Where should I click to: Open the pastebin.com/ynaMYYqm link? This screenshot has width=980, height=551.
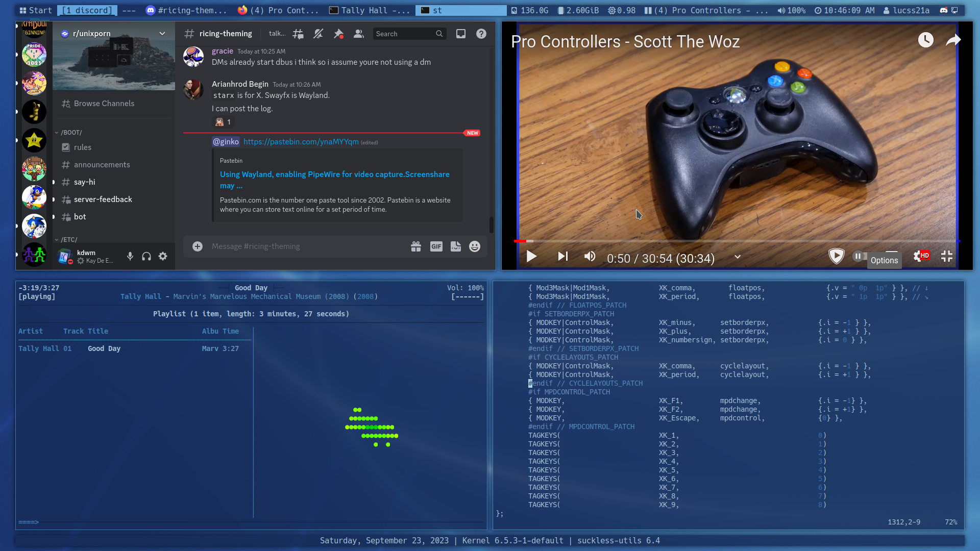tap(301, 142)
